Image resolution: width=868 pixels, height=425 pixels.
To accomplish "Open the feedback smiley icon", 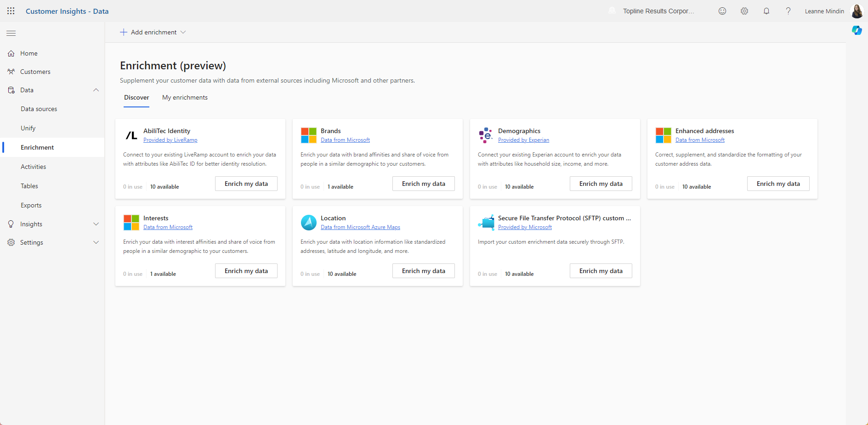I will tap(722, 11).
